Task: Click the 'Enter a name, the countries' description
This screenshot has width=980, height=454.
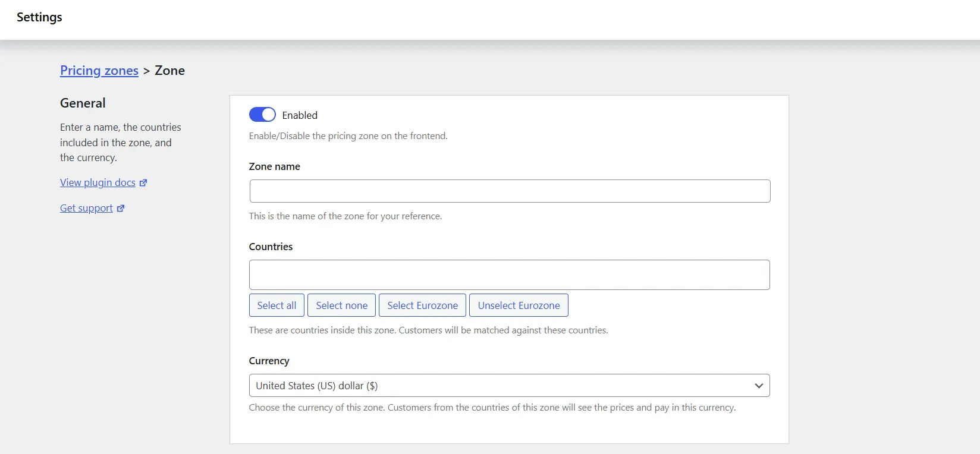Action: click(x=121, y=143)
